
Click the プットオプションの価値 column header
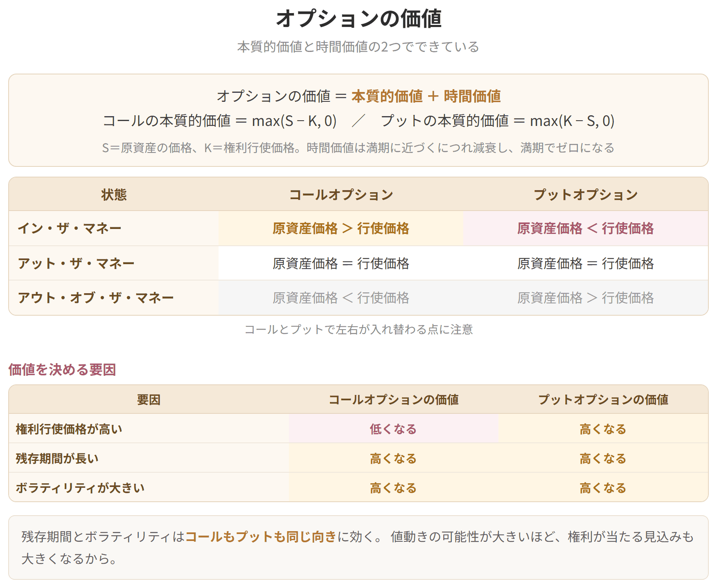[603, 399]
